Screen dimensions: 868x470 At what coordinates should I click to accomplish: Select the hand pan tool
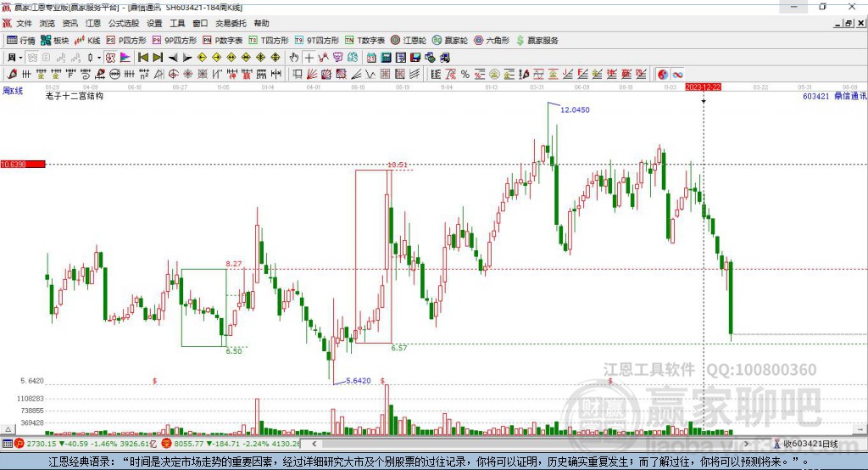pyautogui.click(x=293, y=58)
